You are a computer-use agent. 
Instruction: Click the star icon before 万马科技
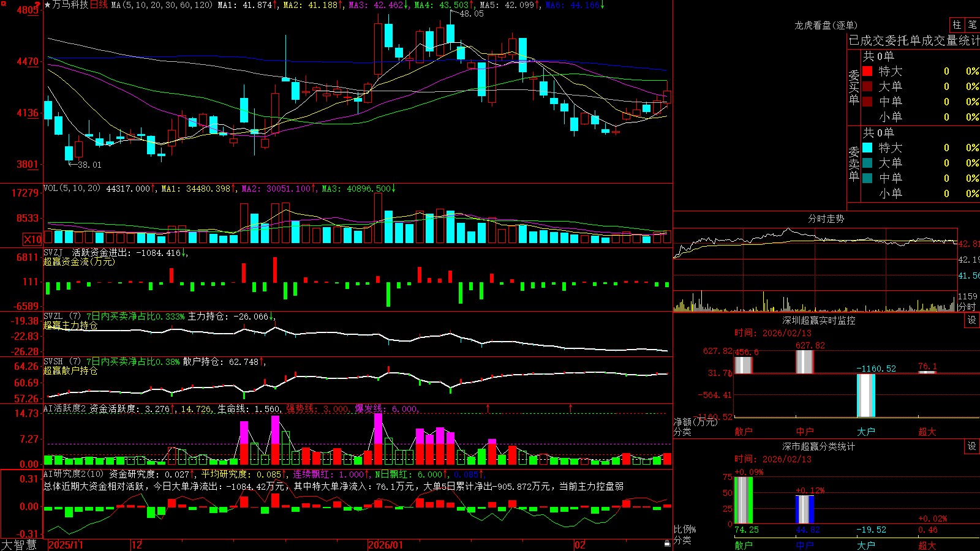(48, 5)
